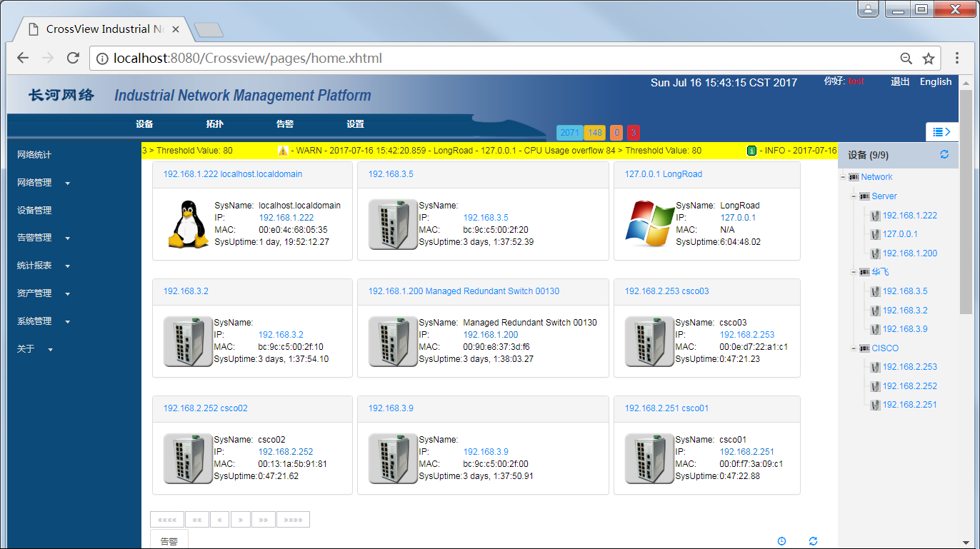Viewport: 980px width, 549px height.
Task: Toggle the device list panel button
Action: pyautogui.click(x=941, y=131)
